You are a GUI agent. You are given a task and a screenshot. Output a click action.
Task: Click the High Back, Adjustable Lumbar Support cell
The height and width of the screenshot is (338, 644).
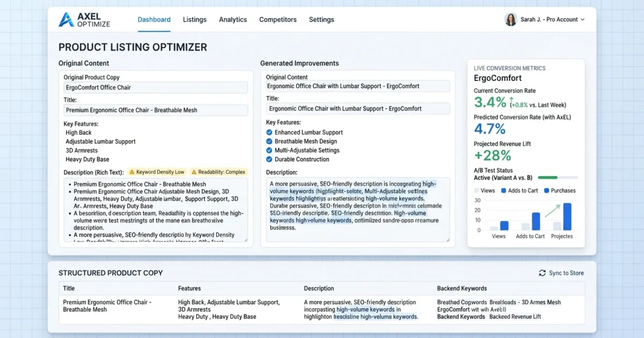229,310
